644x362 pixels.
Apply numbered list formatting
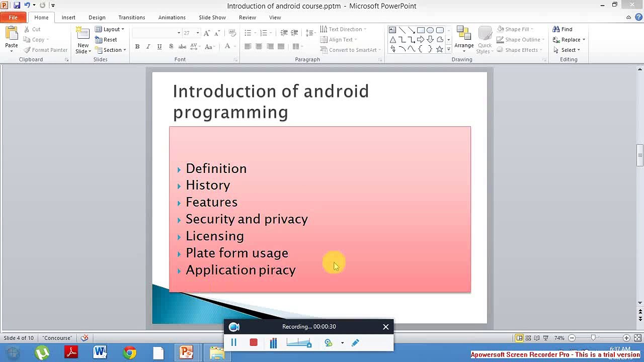coord(263,33)
